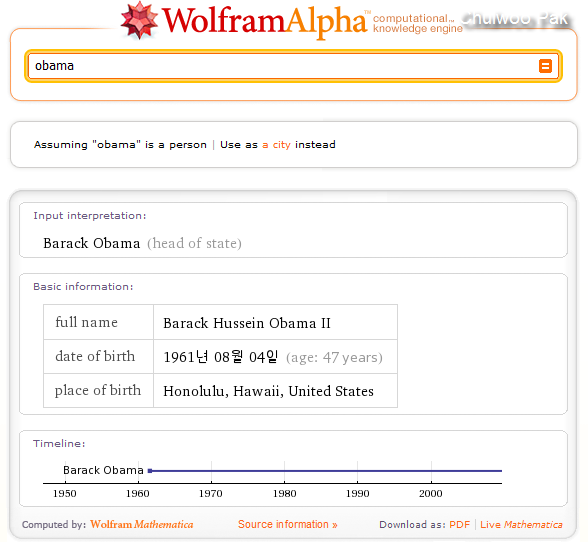Click the Barack Obama timeline bar
Image resolution: width=588 pixels, height=542 pixels.
click(325, 471)
